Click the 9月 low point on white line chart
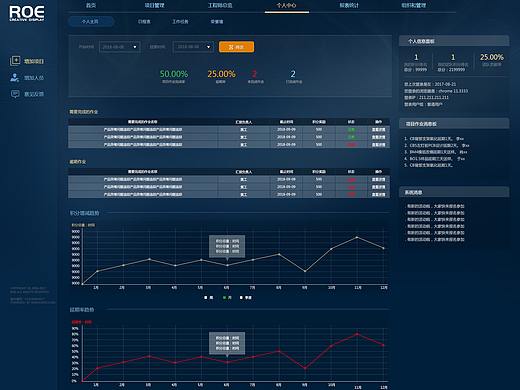This screenshot has height=390, width=520. tap(305, 271)
